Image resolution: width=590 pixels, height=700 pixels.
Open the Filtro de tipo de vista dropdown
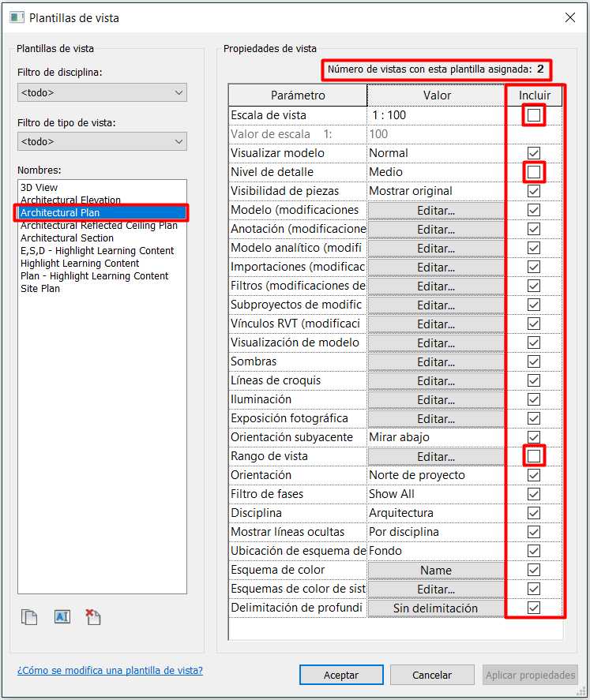click(102, 141)
